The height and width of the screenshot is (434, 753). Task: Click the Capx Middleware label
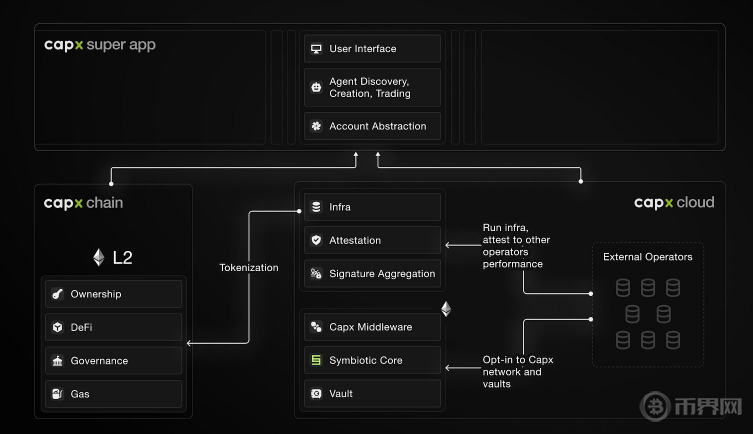pos(371,327)
